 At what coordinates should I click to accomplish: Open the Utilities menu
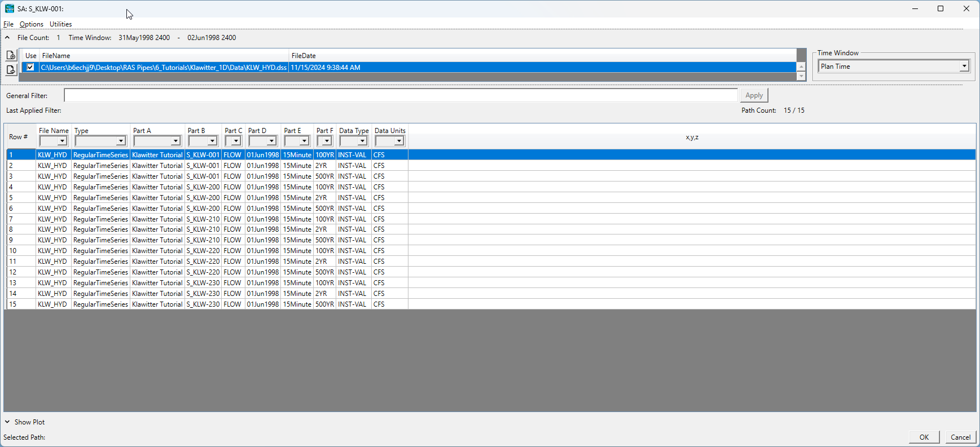pos(60,24)
